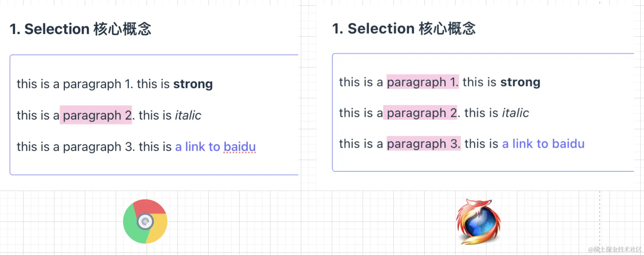Click the bold word 'strong' in left panel
The image size is (644, 255).
coord(193,84)
